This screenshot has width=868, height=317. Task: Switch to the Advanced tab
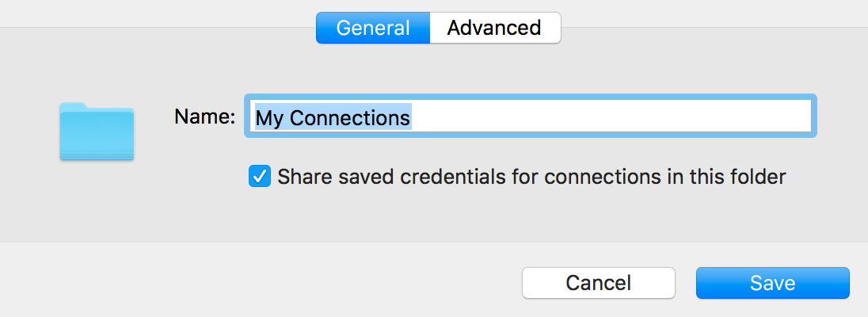click(494, 27)
